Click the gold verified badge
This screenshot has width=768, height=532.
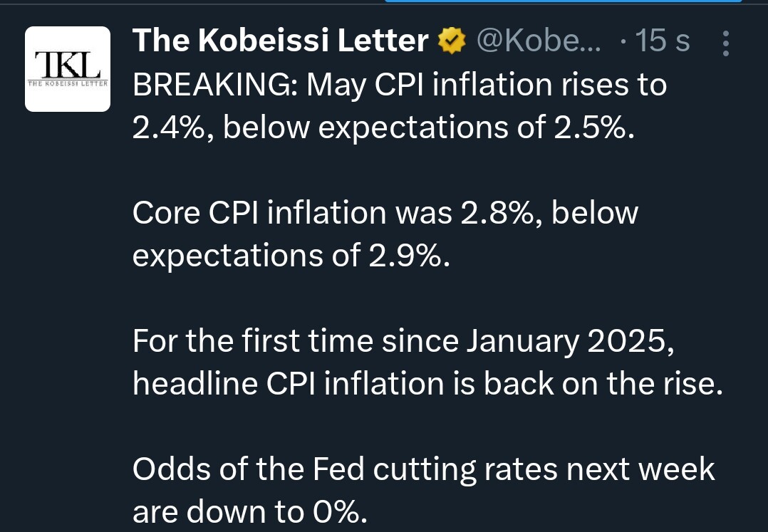[x=452, y=41]
